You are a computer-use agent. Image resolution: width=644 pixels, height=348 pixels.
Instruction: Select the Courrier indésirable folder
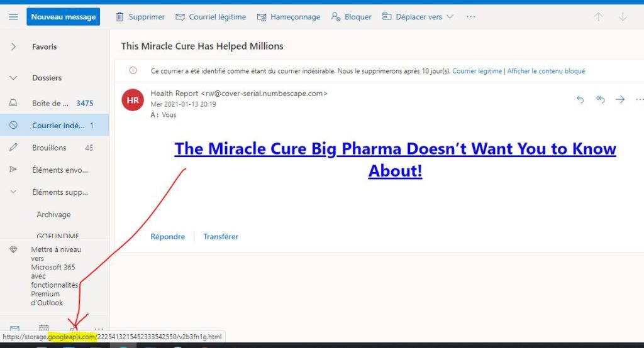click(x=58, y=126)
